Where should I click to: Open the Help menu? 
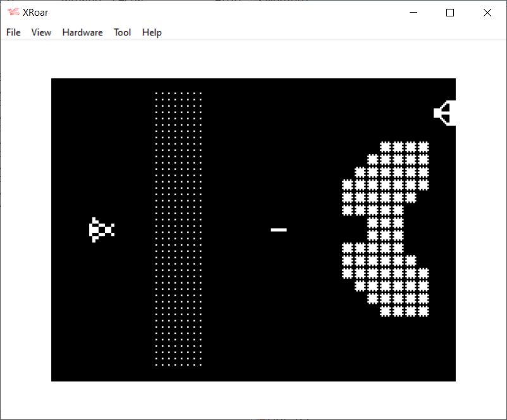pyautogui.click(x=152, y=32)
